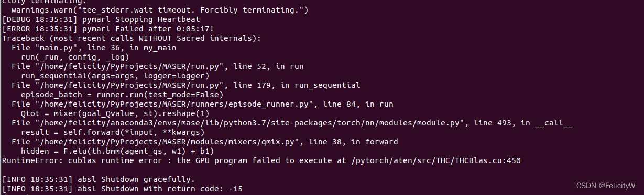Click the 'episode_batch = runner.run' code line
The width and height of the screenshot is (644, 195).
(122, 95)
